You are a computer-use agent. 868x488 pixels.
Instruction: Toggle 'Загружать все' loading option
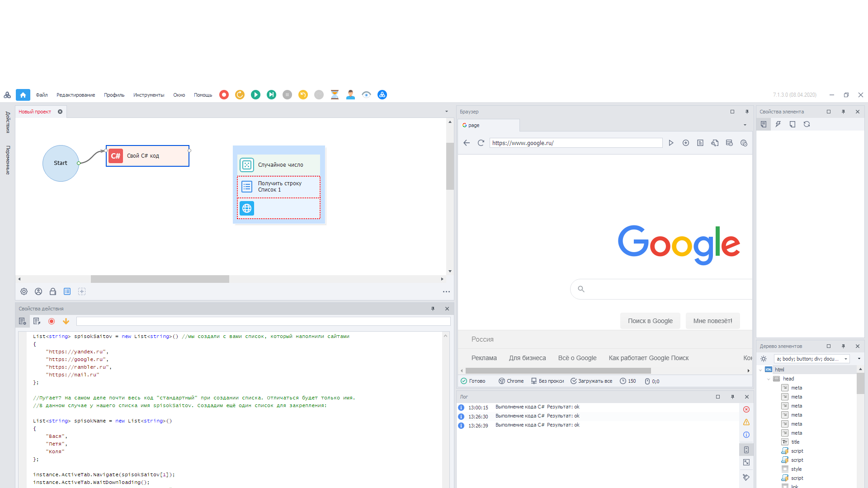(x=591, y=381)
